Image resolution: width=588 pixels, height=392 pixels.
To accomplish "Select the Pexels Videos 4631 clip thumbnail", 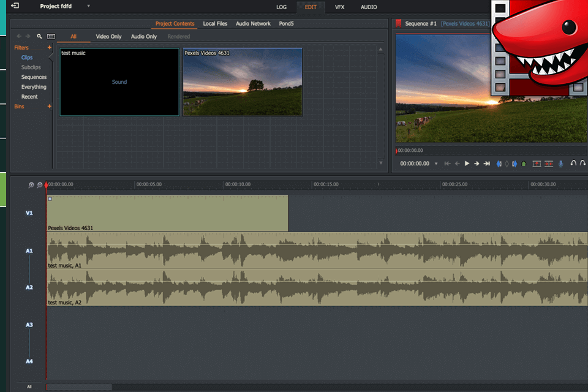I will (x=243, y=82).
